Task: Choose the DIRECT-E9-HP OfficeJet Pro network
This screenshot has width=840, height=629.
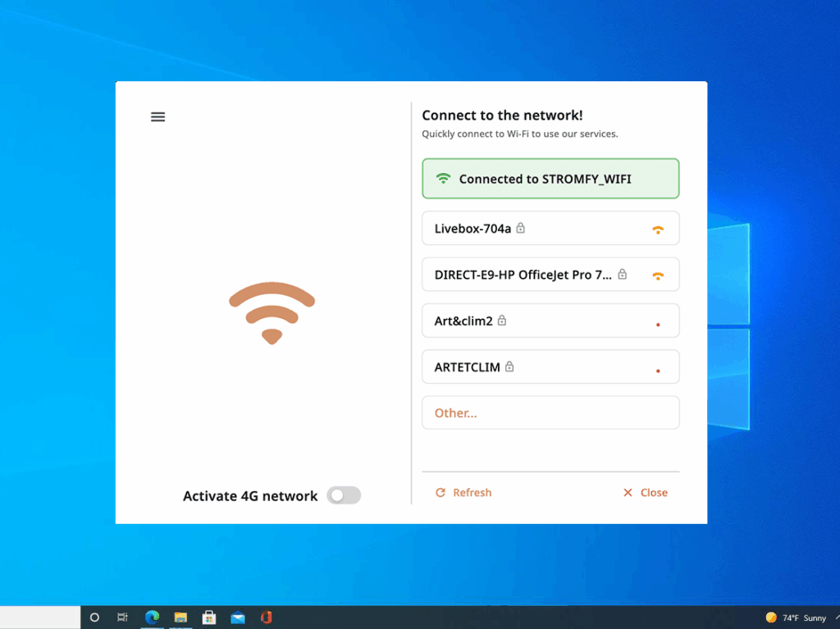Action: (x=550, y=275)
